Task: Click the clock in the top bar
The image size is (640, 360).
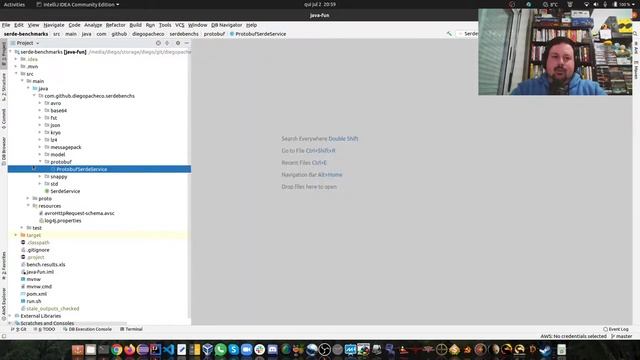Action: click(x=320, y=4)
